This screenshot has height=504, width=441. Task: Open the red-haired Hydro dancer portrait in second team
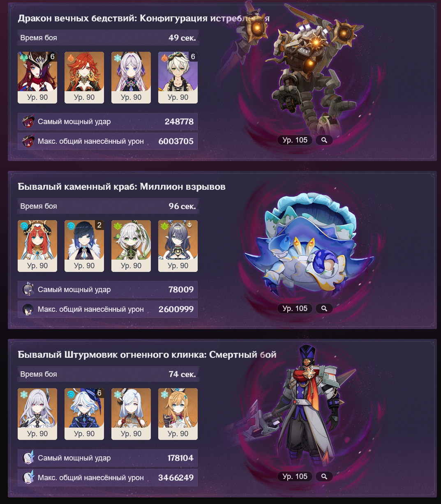37,246
